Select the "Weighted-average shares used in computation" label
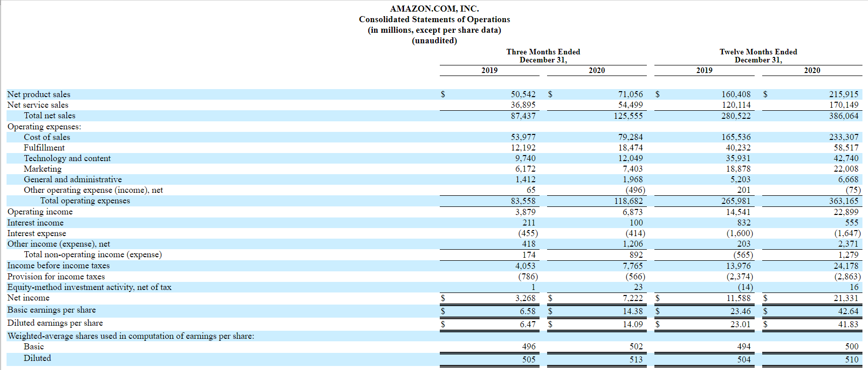The image size is (868, 370). coord(130,336)
